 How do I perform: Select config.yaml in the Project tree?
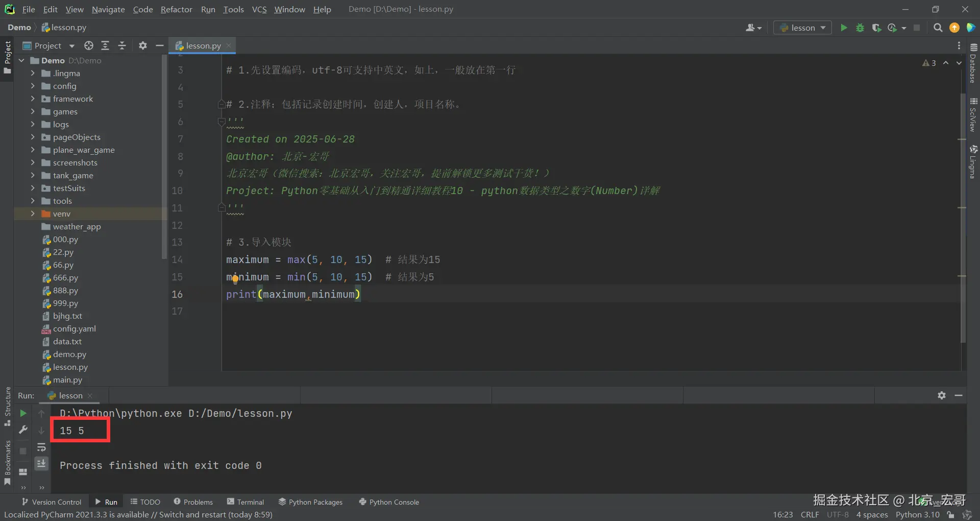(x=74, y=328)
